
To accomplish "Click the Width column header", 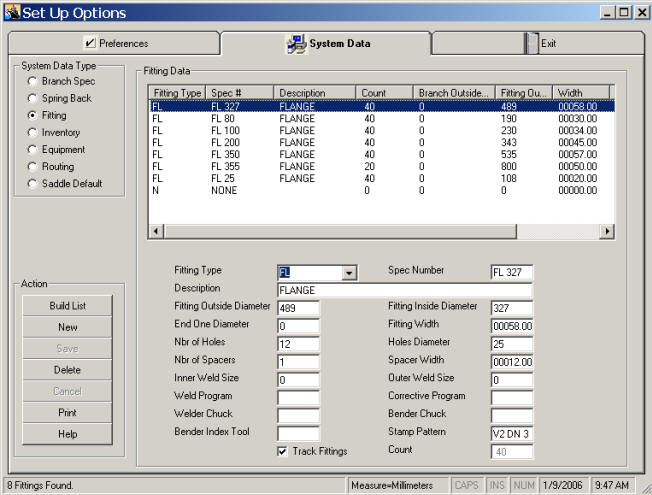I will [581, 93].
